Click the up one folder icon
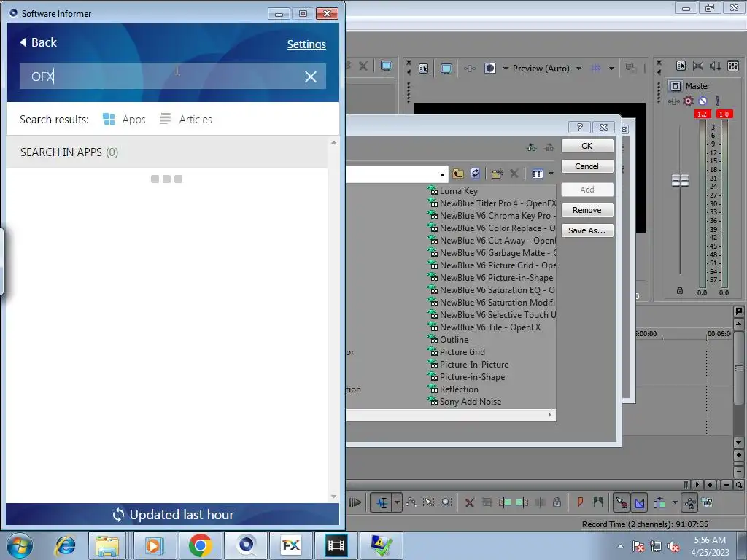Viewport: 747px width, 560px height. [458, 174]
